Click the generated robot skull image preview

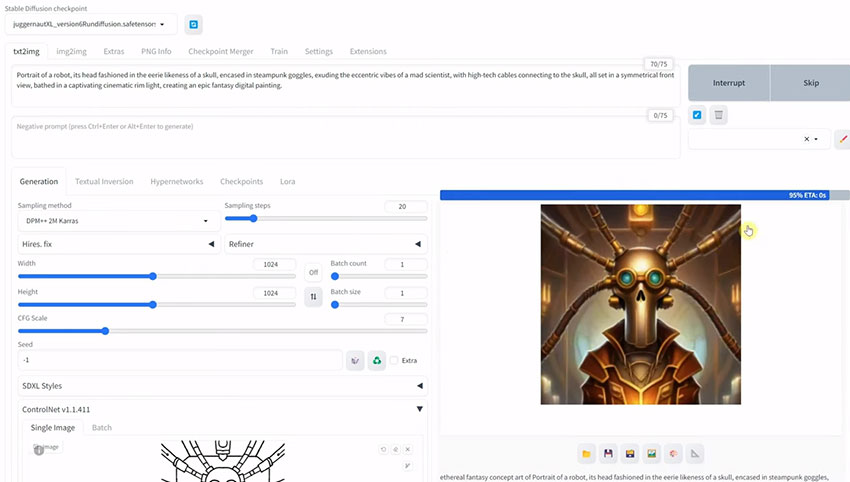641,304
